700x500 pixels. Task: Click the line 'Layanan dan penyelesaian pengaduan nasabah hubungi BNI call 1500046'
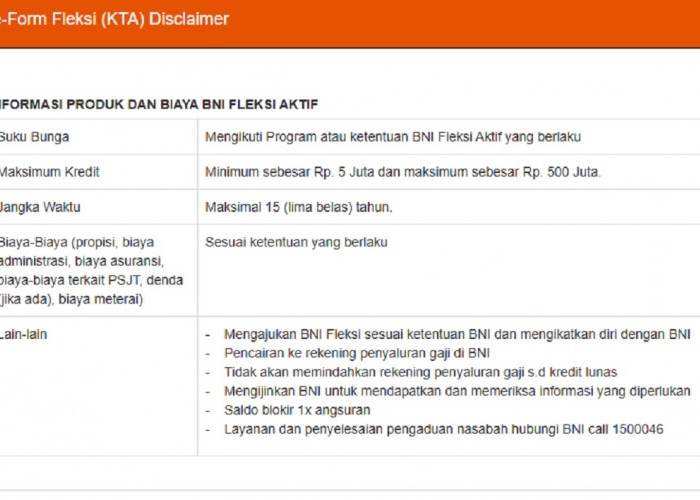(444, 429)
